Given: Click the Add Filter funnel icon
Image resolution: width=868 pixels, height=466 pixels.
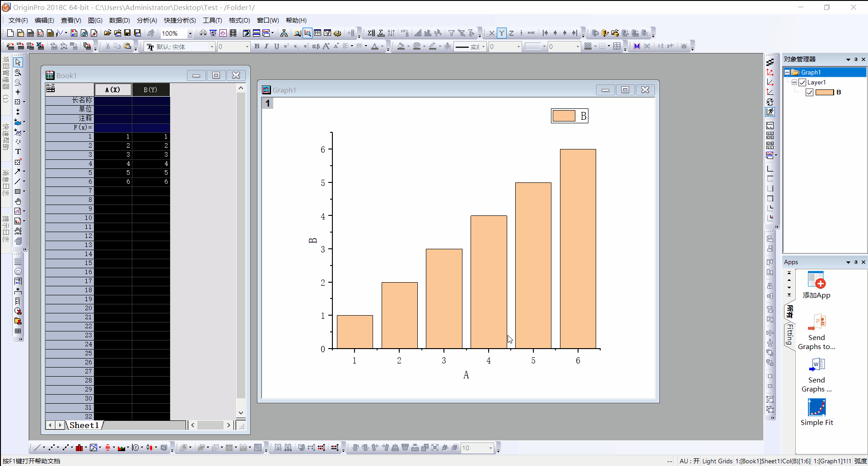Looking at the screenshot, I should pos(451,33).
